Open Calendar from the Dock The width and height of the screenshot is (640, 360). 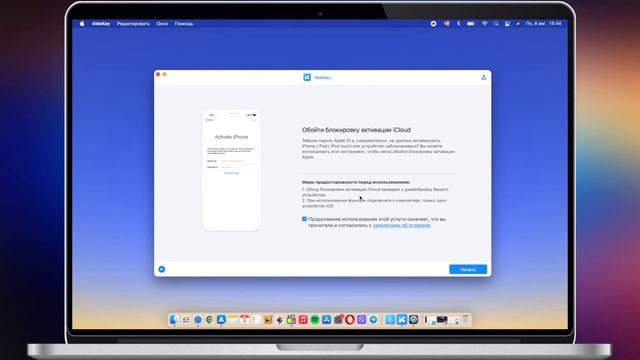(x=244, y=320)
